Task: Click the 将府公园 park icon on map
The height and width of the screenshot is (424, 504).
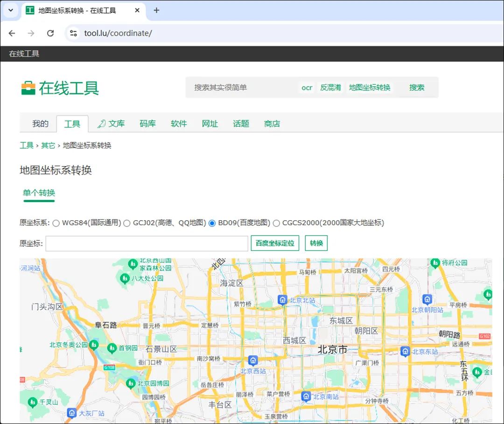Action: point(435,263)
